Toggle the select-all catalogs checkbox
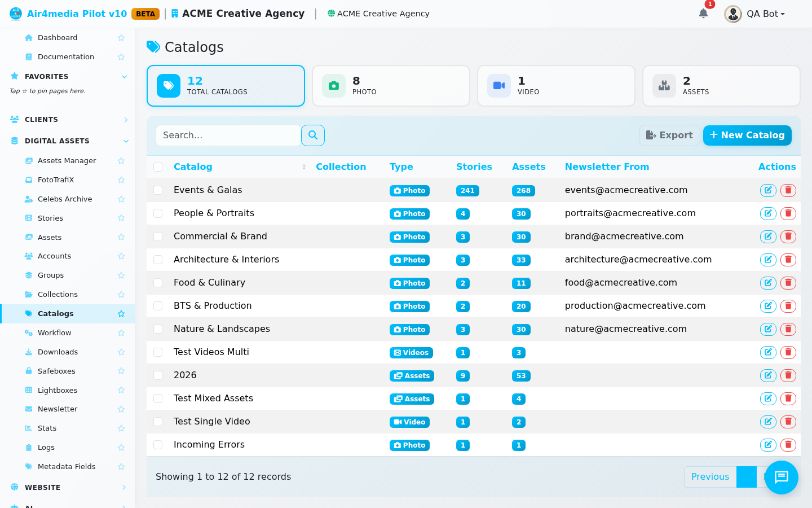812x508 pixels. pos(158,167)
